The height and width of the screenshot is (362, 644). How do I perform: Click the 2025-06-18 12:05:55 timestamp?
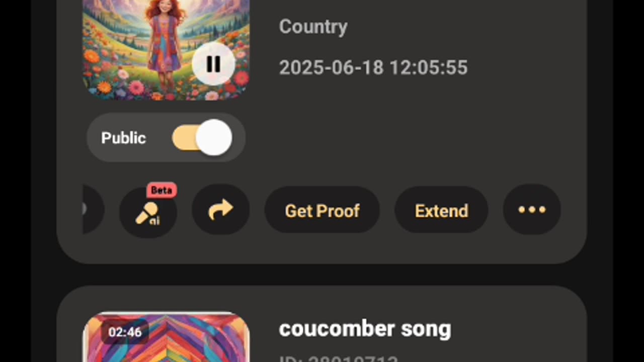pyautogui.click(x=373, y=68)
